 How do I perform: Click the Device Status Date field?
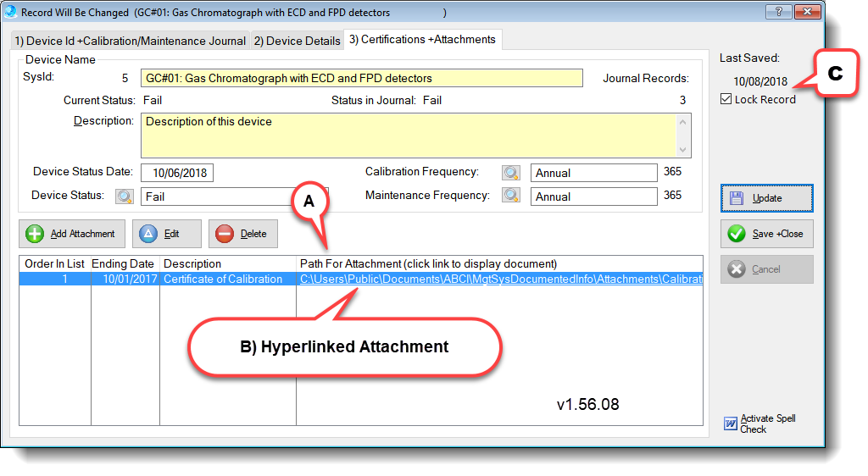176,173
